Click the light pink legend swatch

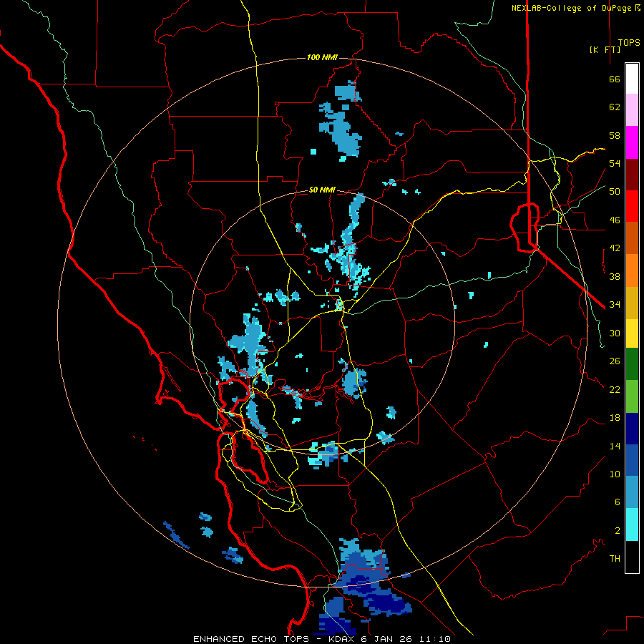632,109
